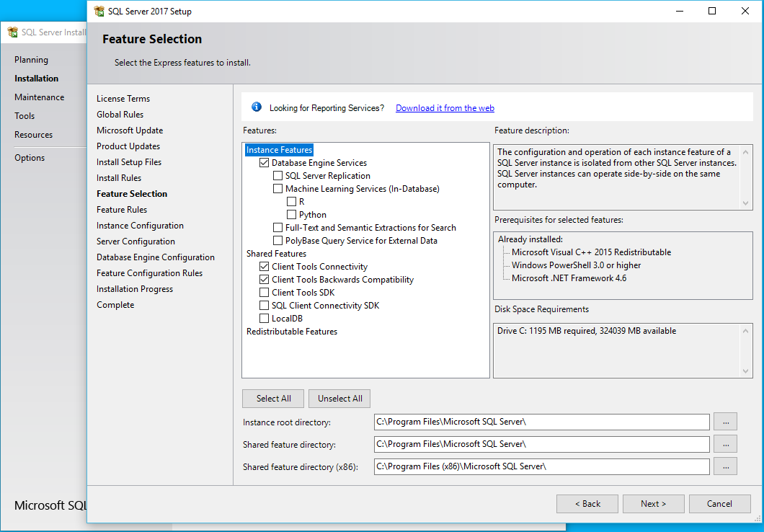Toggle Database Engine Services checkbox
This screenshot has height=532, width=764.
click(264, 163)
